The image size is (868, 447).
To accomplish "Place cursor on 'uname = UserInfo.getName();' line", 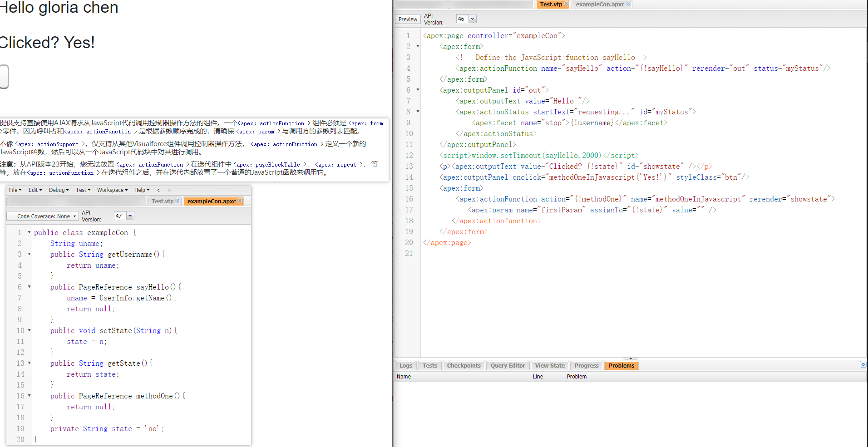I will click(x=121, y=298).
